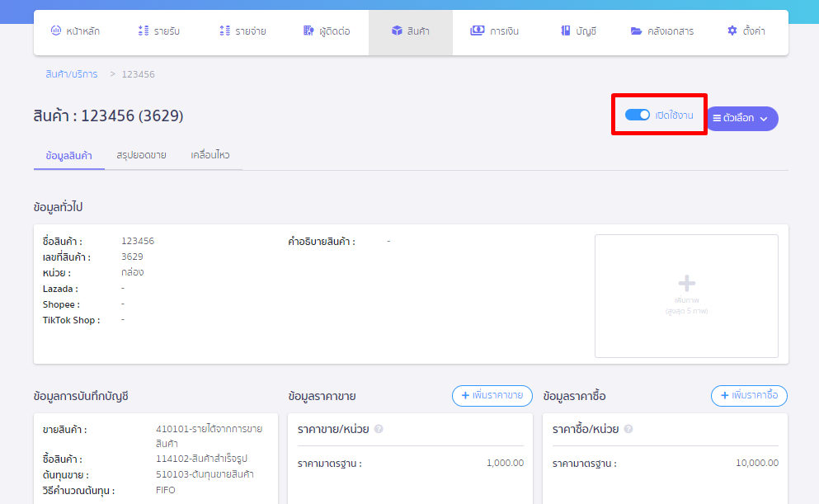The height and width of the screenshot is (504, 819).
Task: Click the เพิ่มราคาขาย button
Action: (x=492, y=396)
